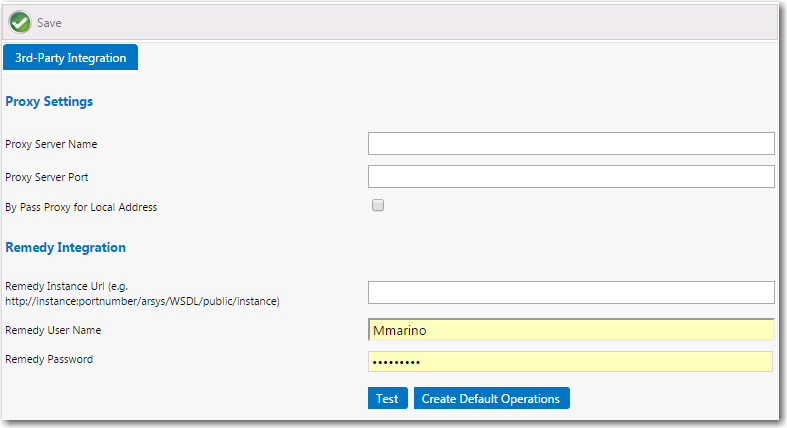
Task: Click the Remedy Integration section heading
Action: click(x=66, y=247)
